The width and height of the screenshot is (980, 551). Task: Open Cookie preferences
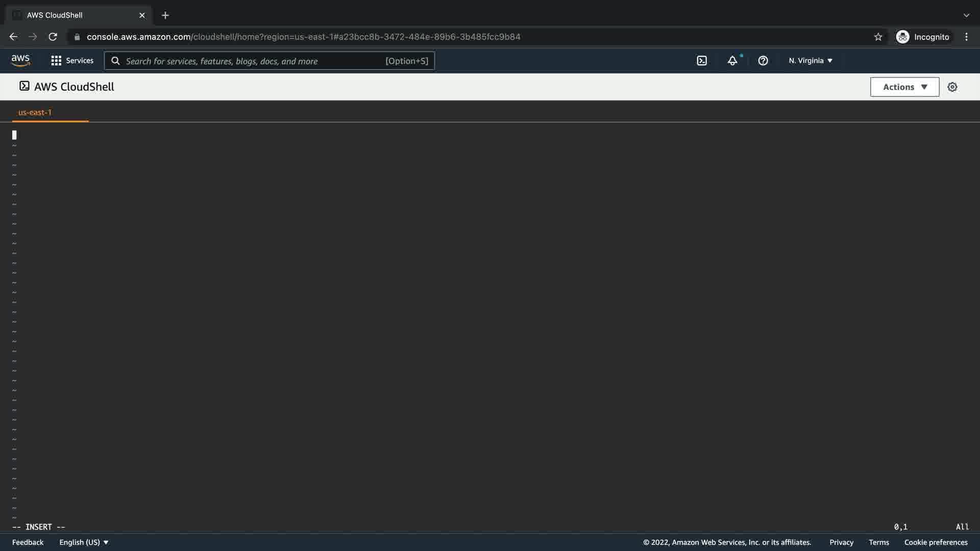(x=936, y=542)
